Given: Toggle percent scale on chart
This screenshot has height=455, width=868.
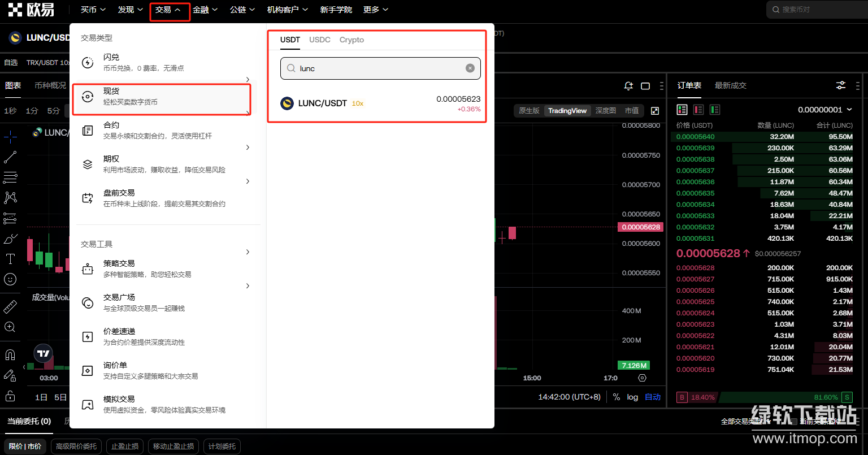Looking at the screenshot, I should coord(616,397).
